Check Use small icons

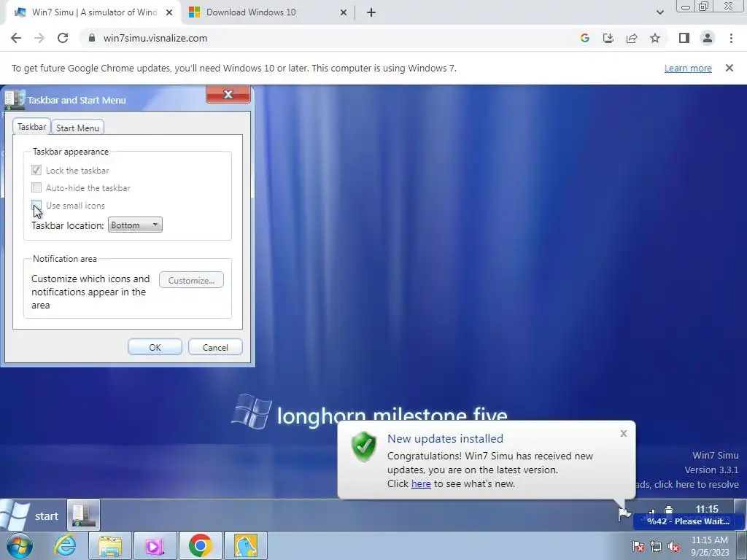coord(36,205)
